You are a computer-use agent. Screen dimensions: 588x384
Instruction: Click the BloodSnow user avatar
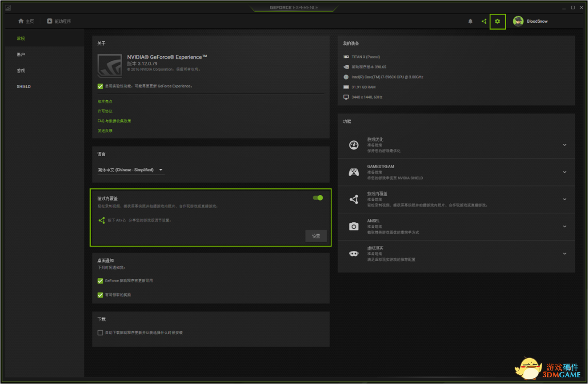click(518, 21)
